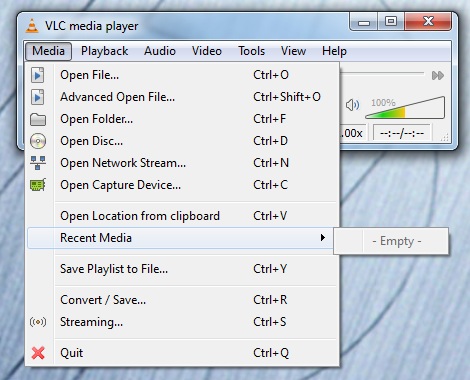
Task: Close the VLC media player window
Action: coord(428,22)
